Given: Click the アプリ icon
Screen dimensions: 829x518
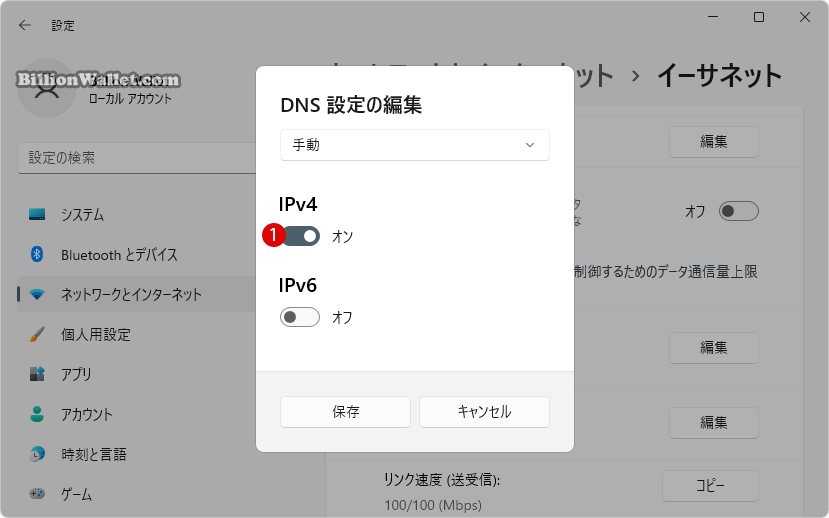Looking at the screenshot, I should [37, 374].
